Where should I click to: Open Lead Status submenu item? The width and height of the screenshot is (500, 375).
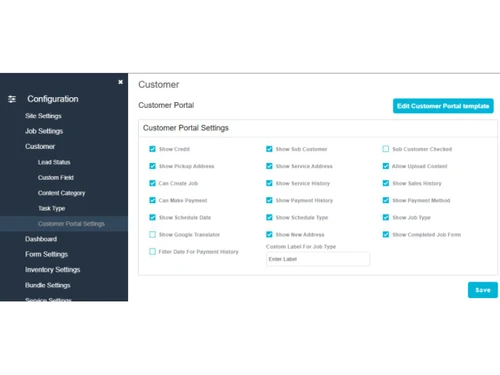pyautogui.click(x=54, y=162)
